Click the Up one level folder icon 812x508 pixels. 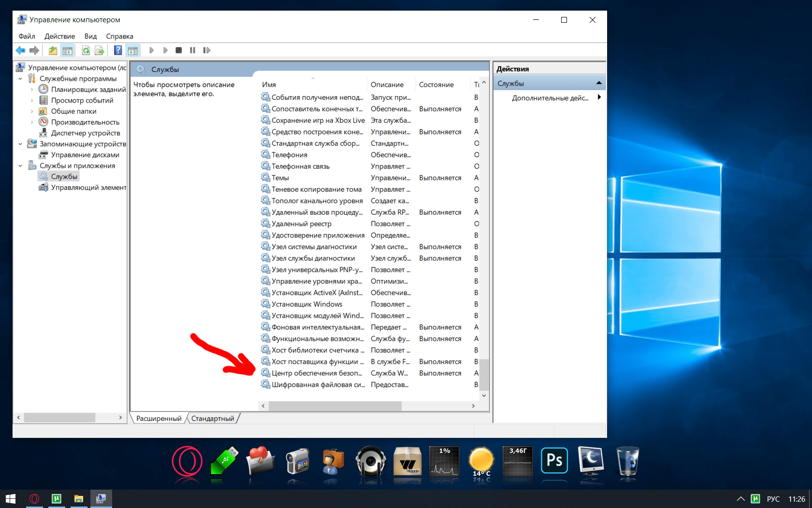pyautogui.click(x=53, y=50)
